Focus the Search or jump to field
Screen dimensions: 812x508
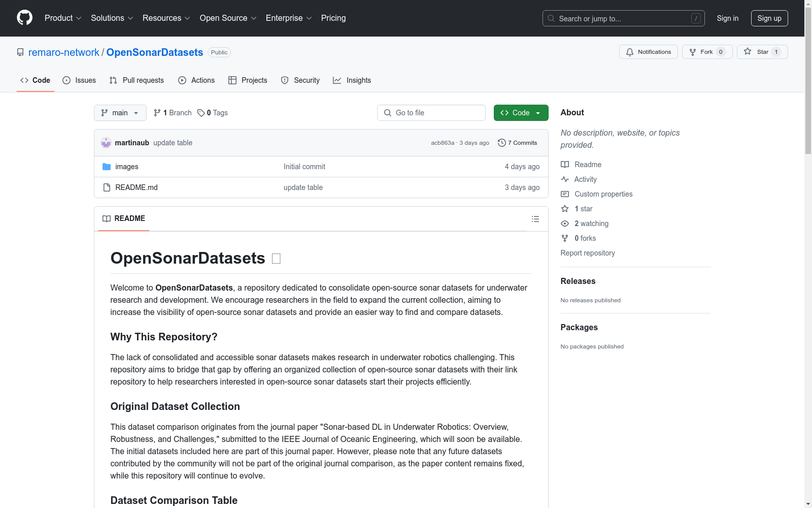623,18
